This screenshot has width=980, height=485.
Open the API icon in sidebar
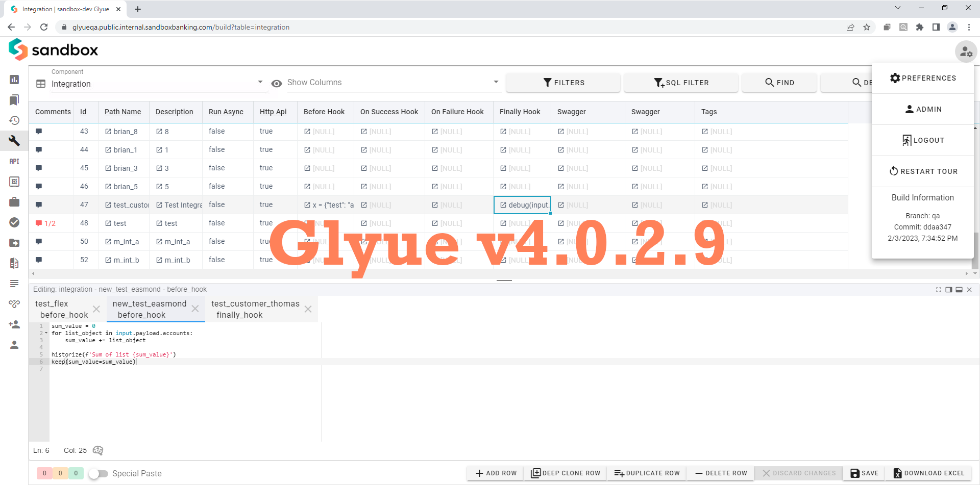click(14, 161)
